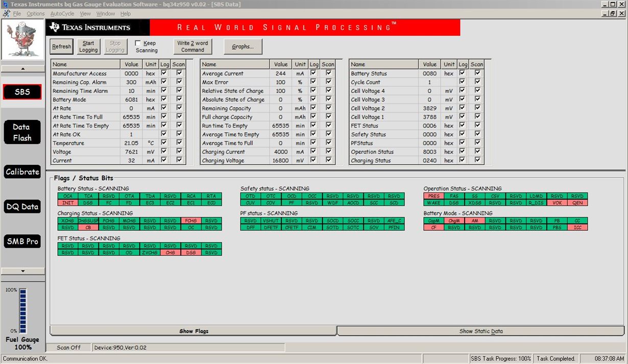The image size is (628, 364).
Task: Toggle Scan checkbox for Temperature
Action: point(179,142)
